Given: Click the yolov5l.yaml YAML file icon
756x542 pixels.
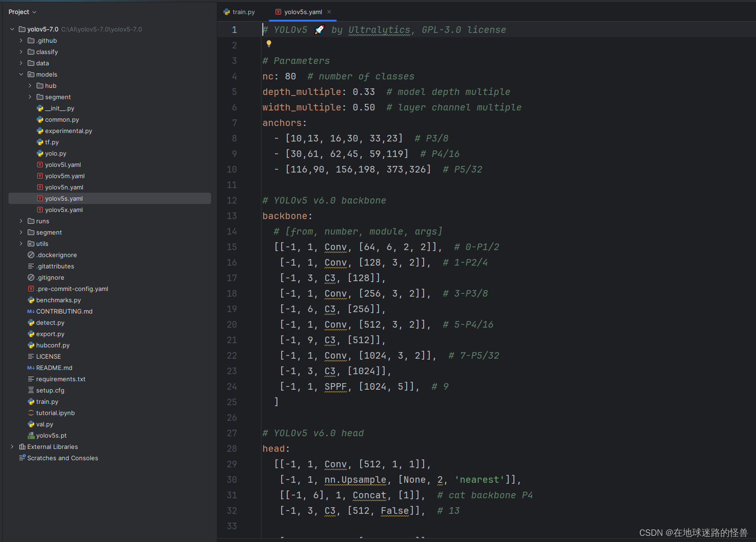Looking at the screenshot, I should click(40, 165).
